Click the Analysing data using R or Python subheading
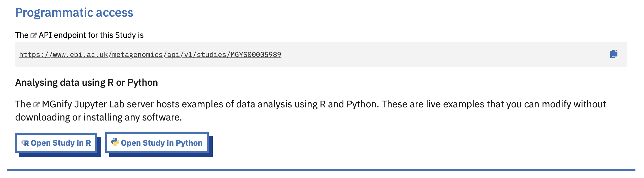 (x=86, y=82)
